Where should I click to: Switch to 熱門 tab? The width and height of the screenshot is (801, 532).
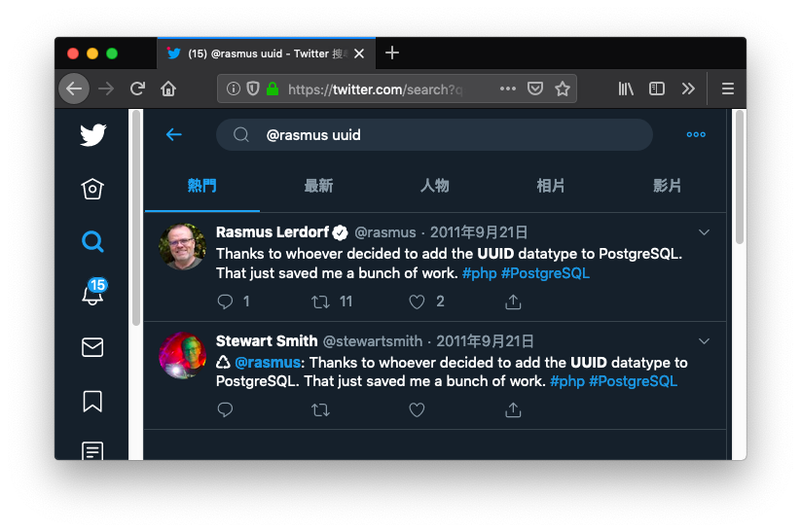[202, 186]
